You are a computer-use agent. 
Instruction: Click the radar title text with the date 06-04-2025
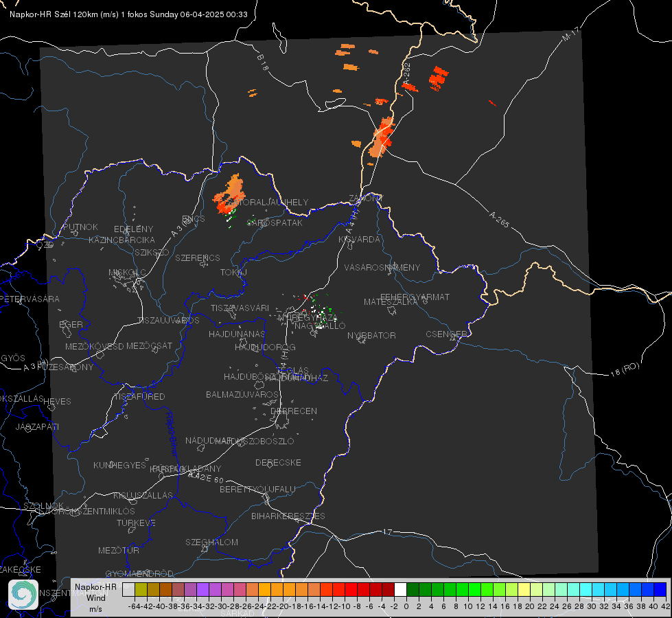[128, 14]
